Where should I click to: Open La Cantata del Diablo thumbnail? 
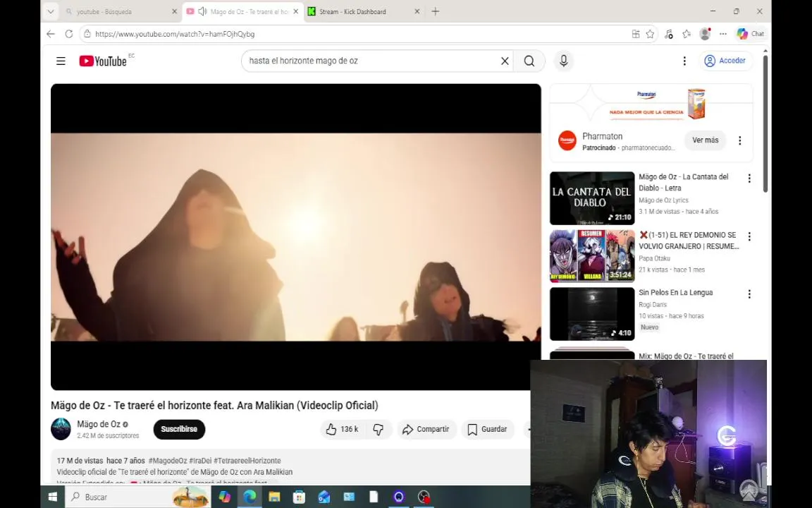592,198
